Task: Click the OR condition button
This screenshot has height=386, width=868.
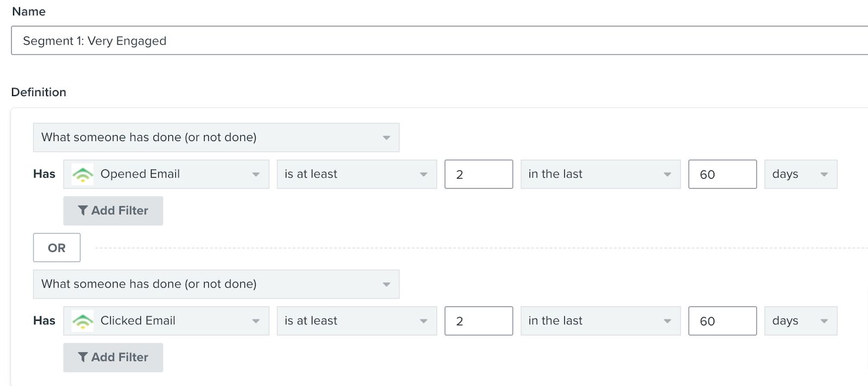Action: click(x=56, y=248)
